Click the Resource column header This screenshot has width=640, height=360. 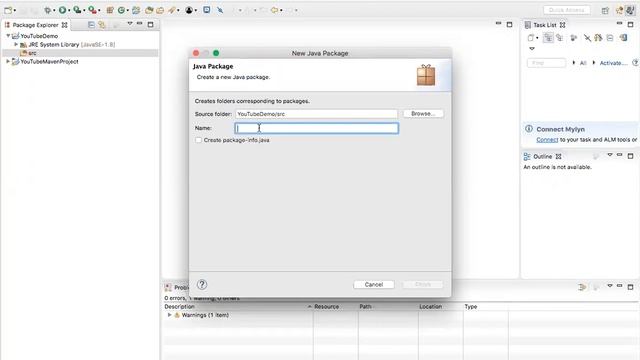[x=327, y=307]
